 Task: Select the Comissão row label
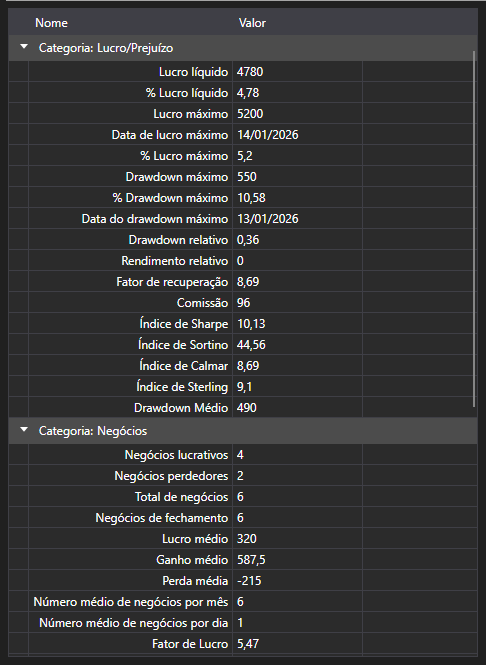(202, 303)
